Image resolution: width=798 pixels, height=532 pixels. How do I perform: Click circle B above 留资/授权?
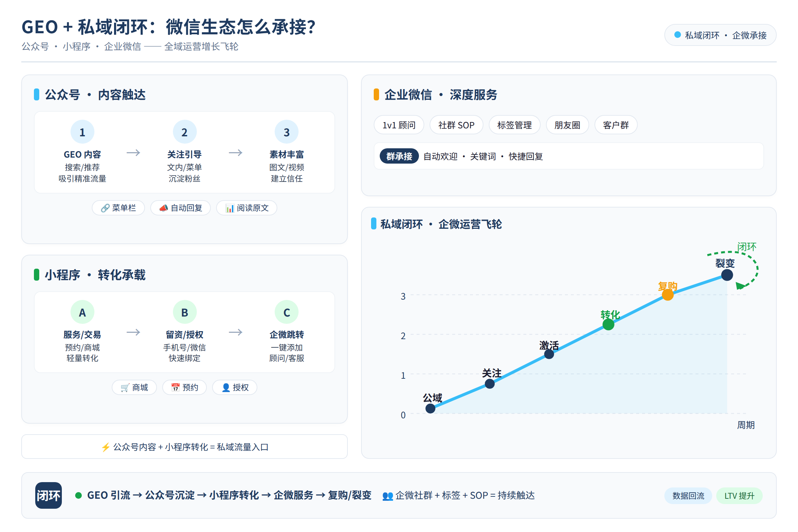pos(185,312)
